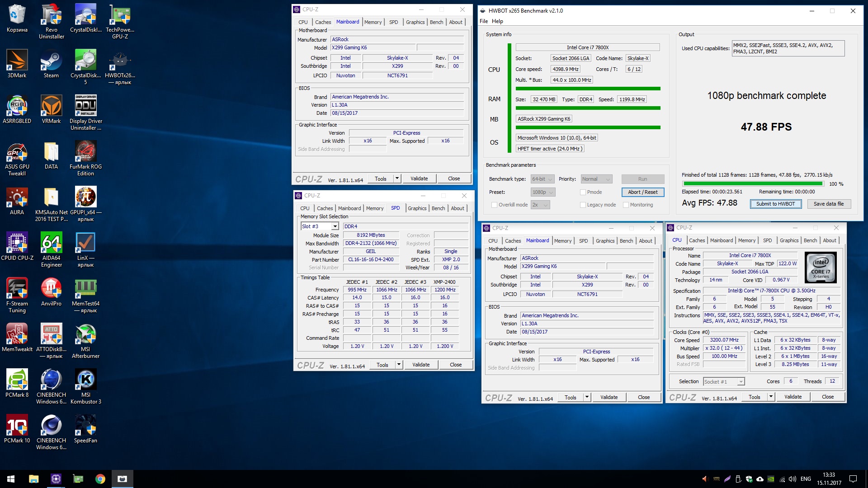The height and width of the screenshot is (488, 868).
Task: Select the 47.88 FPS result text
Action: 766,127
